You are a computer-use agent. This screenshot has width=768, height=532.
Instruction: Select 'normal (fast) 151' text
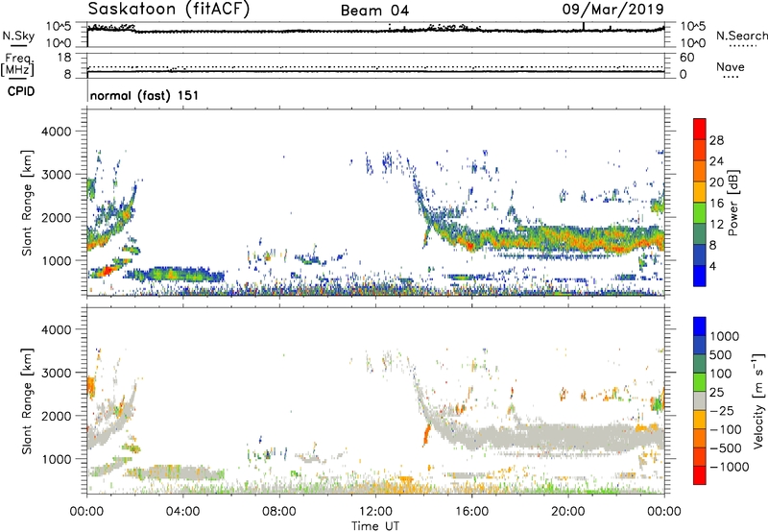[x=145, y=95]
